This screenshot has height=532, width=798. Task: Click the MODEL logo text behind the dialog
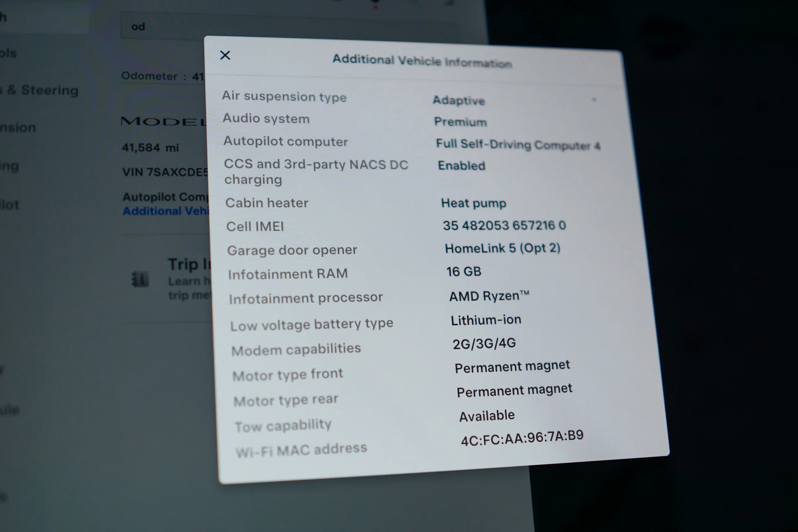click(x=164, y=121)
